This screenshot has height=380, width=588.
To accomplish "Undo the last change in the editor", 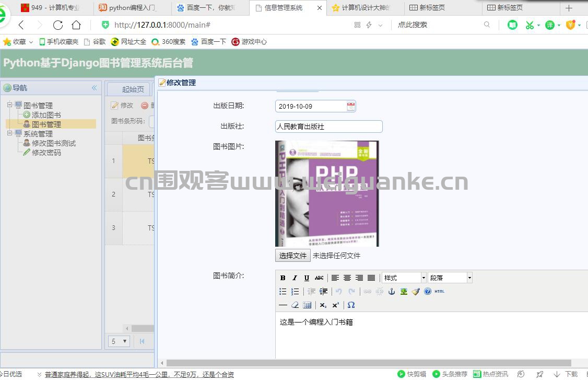I will [339, 291].
